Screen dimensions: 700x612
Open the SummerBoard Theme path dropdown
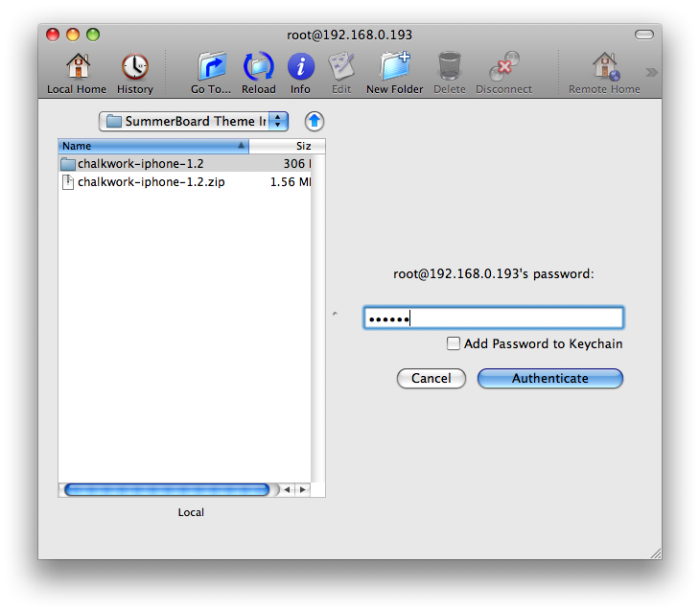pyautogui.click(x=193, y=122)
